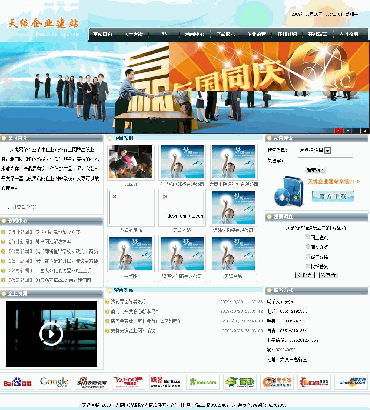Viewport: 370px width, 410px height.
Task: Select the red slide indicator on the banner
Action: (x=339, y=131)
